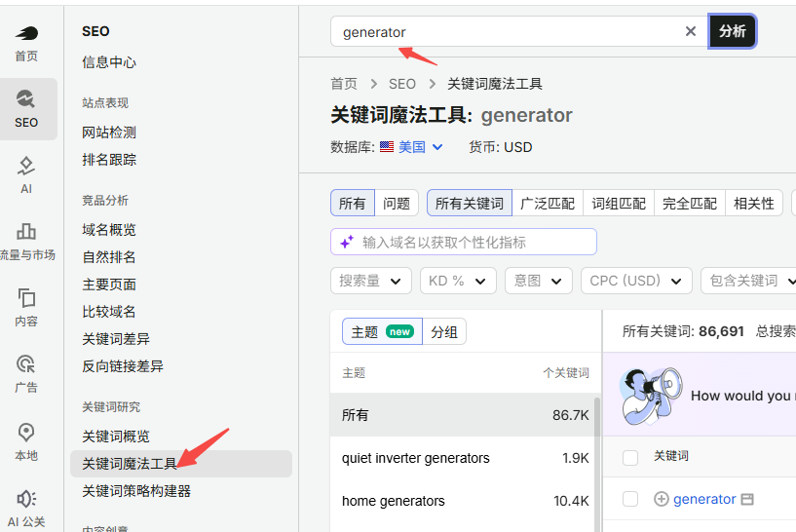Image resolution: width=796 pixels, height=532 pixels.
Task: Clear the search box with the X icon
Action: pos(691,31)
